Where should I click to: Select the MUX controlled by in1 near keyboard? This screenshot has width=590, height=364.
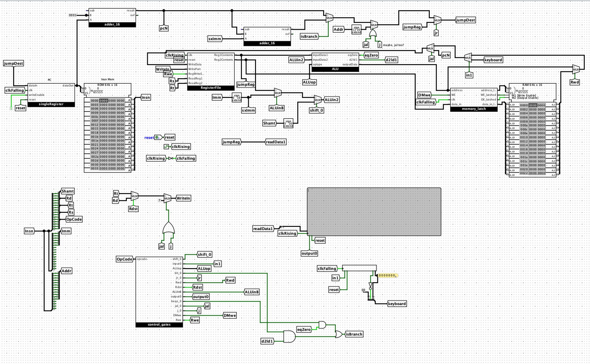(468, 58)
